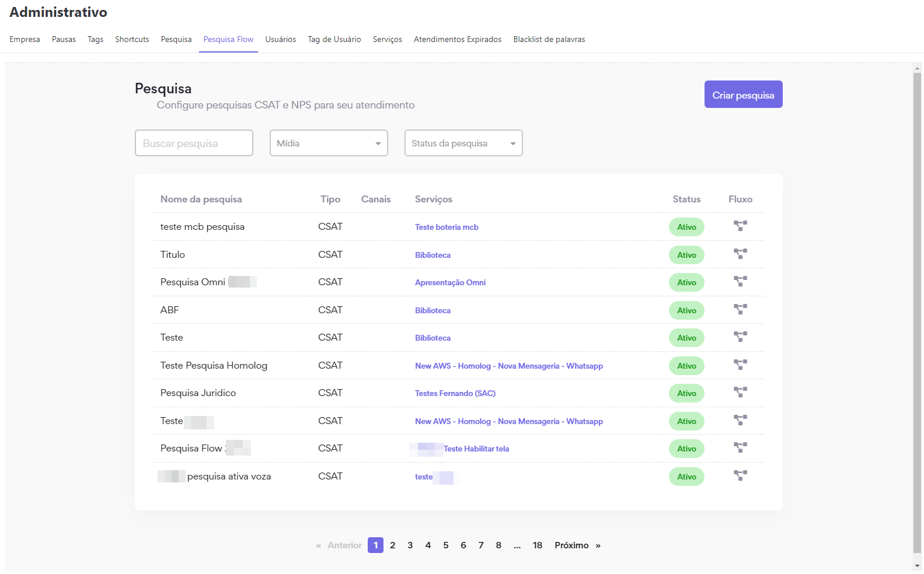Go to Tag de Usuário tab

point(334,39)
